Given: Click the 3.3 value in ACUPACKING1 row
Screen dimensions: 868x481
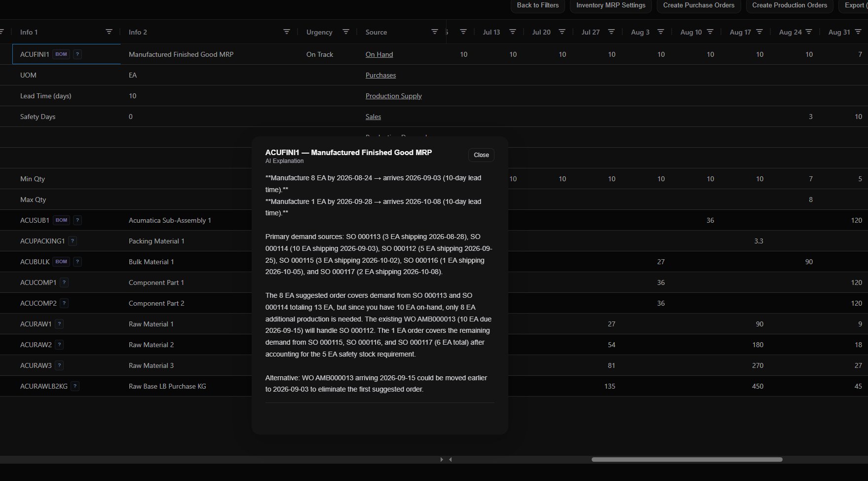Looking at the screenshot, I should (x=759, y=241).
